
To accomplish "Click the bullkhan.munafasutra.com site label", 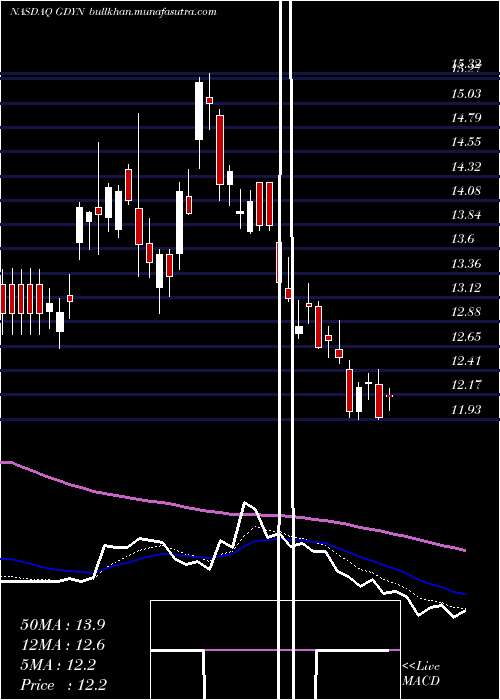I will click(x=153, y=12).
